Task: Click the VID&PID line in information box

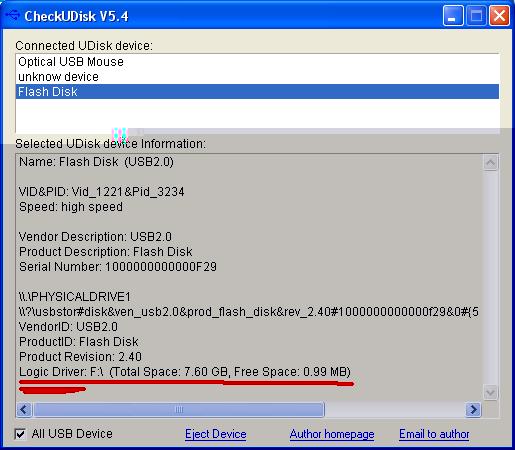Action: [x=102, y=192]
